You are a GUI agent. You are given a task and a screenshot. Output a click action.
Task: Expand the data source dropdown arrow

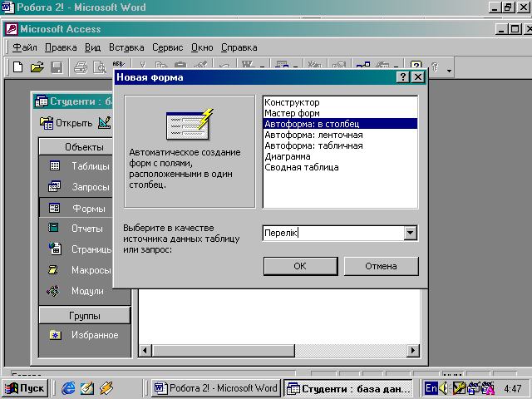(x=410, y=233)
